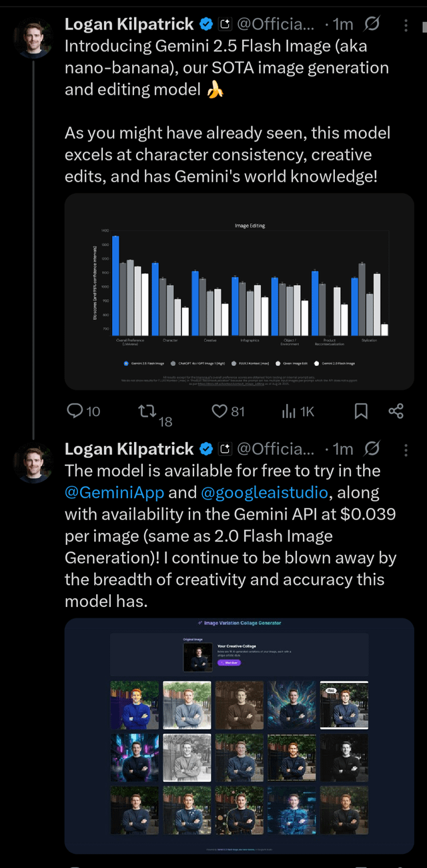The width and height of the screenshot is (427, 868).
Task: Open more options menu on second tweet
Action: click(x=407, y=449)
